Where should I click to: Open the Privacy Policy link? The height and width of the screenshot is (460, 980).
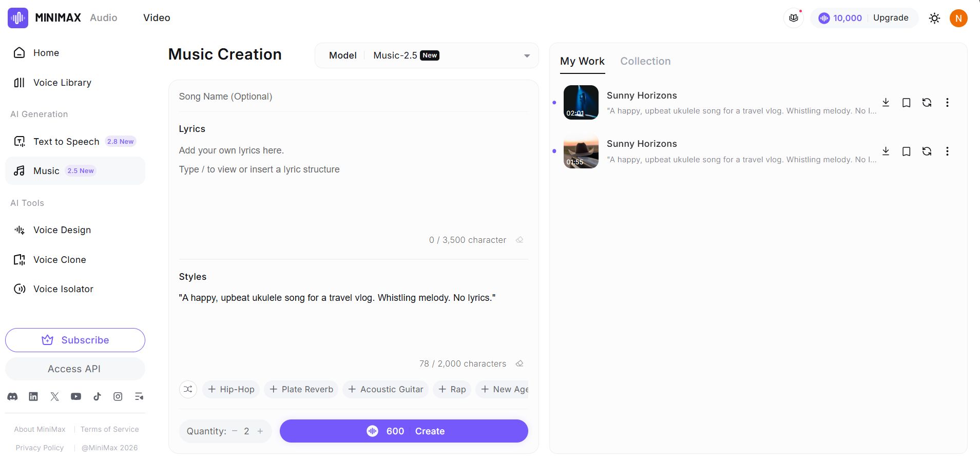pos(40,448)
